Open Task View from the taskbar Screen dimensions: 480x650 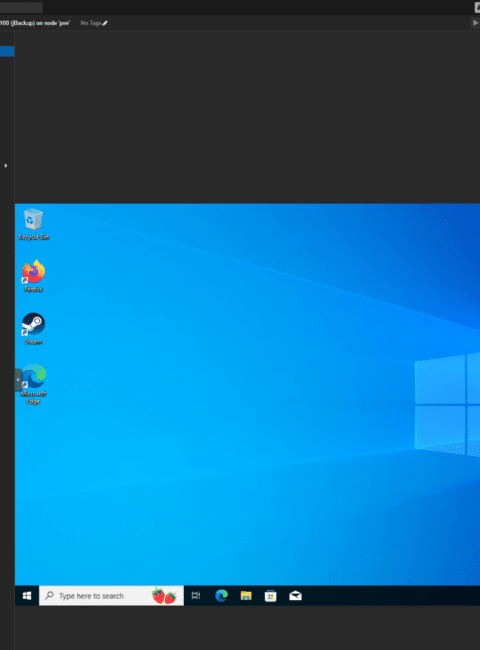196,596
